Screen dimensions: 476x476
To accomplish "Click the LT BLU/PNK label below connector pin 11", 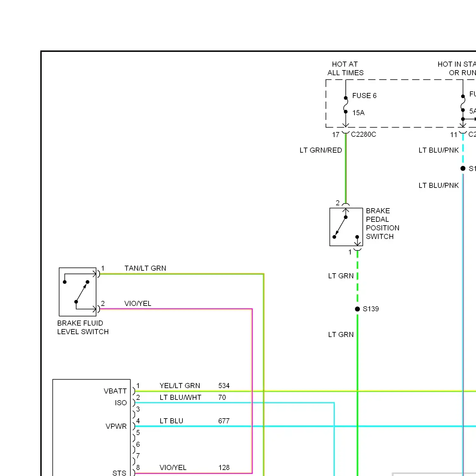I will click(439, 150).
